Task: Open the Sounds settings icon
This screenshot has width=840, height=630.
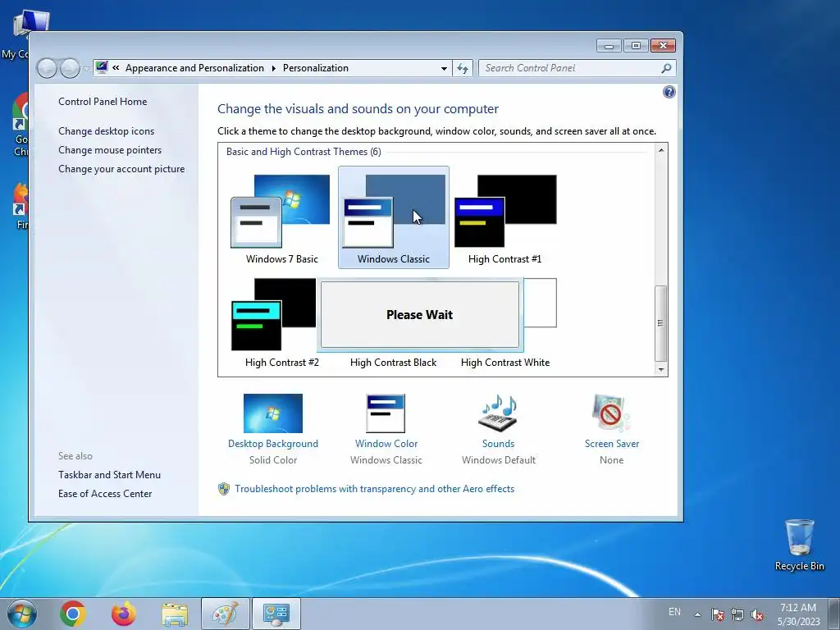Action: click(x=498, y=413)
